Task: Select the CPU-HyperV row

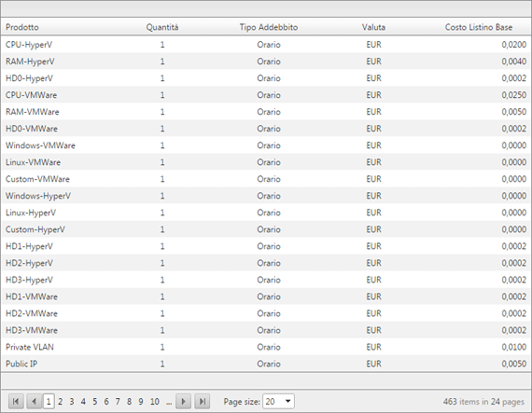Action: pyautogui.click(x=266, y=45)
